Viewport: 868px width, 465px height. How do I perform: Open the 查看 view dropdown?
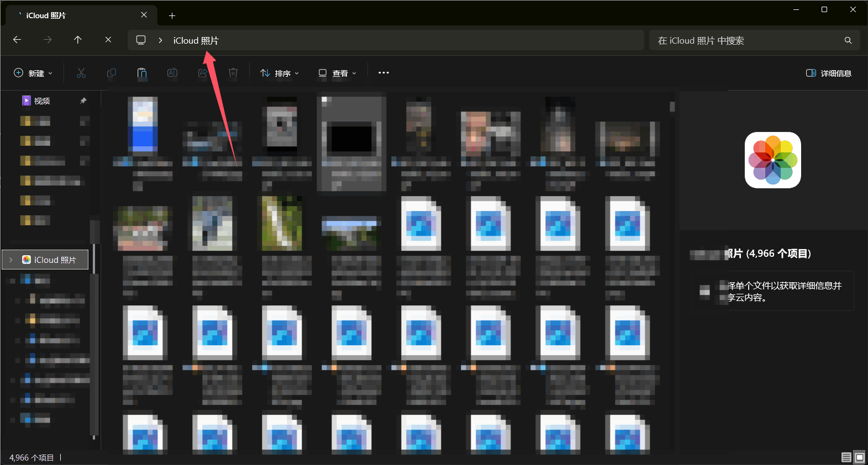click(338, 73)
